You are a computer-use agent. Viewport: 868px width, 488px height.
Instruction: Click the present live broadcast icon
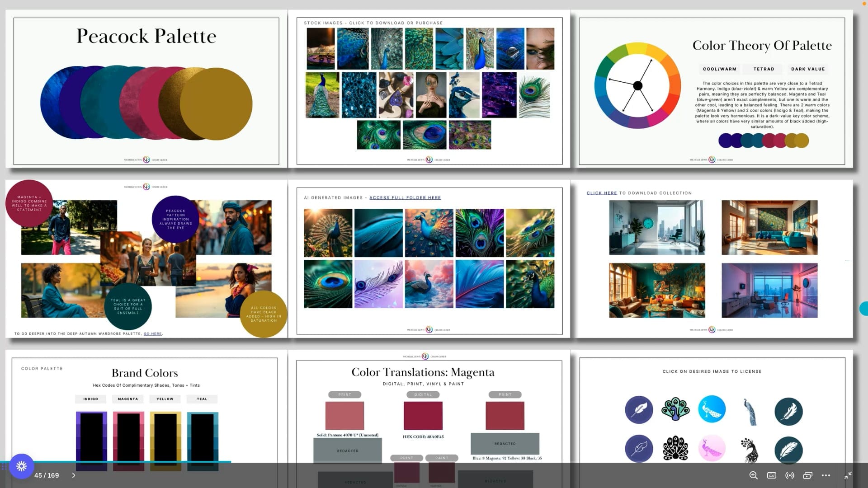[x=790, y=475]
